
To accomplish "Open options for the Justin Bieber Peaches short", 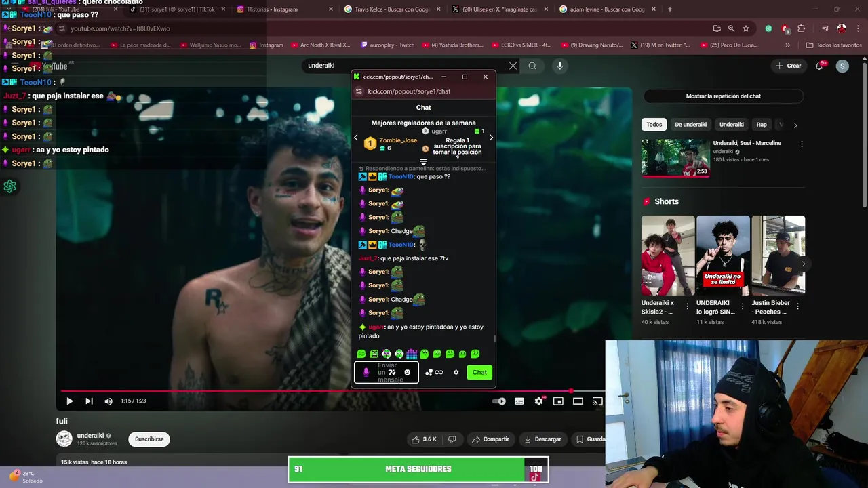I will coord(797,306).
